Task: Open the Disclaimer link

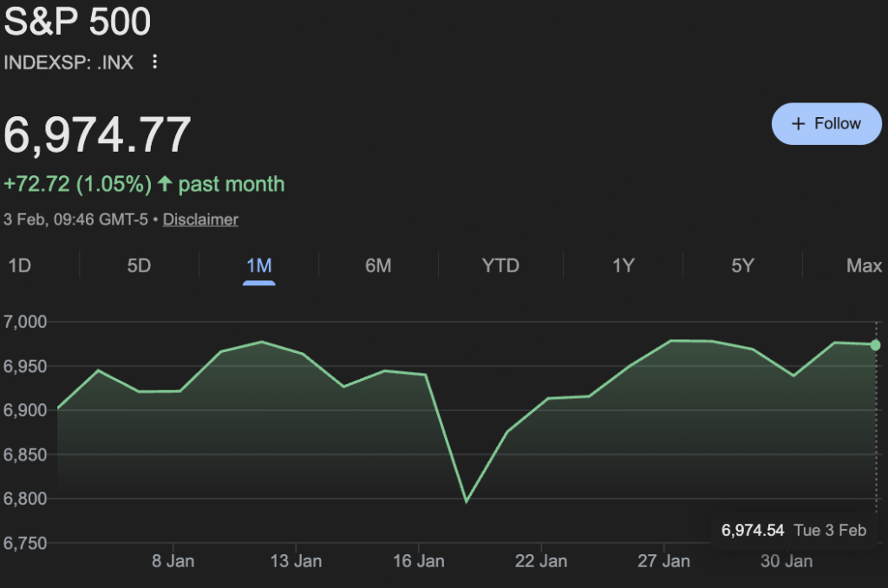Action: point(200,219)
